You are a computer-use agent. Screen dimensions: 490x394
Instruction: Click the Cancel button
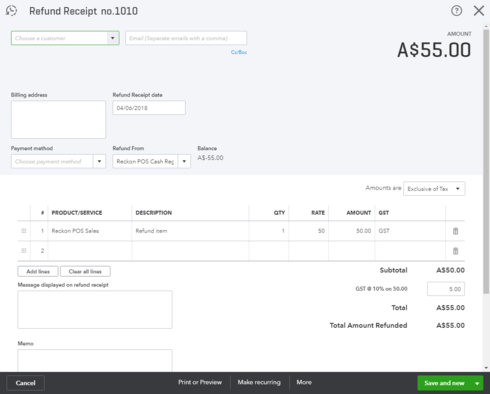[x=25, y=383]
